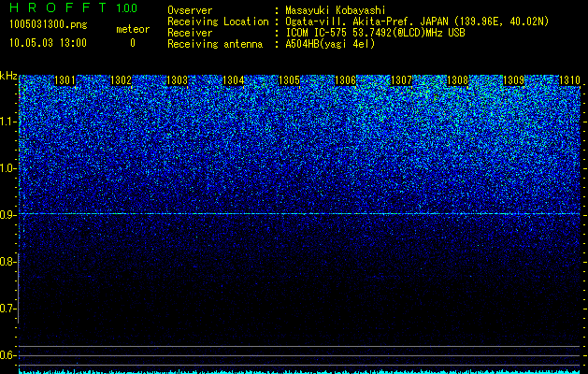
Task: Click the 1307 time marker
Action: point(401,80)
